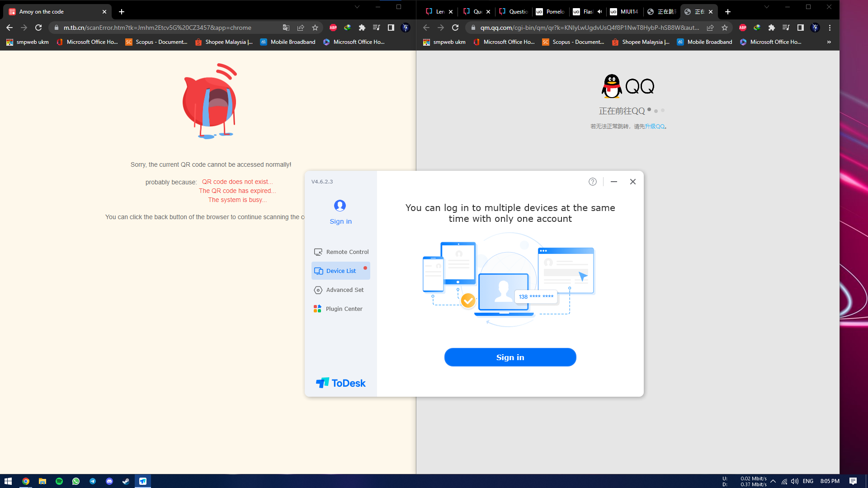Image resolution: width=868 pixels, height=488 pixels.
Task: Open Mobile Broadband bookmark in left window
Action: [x=288, y=42]
